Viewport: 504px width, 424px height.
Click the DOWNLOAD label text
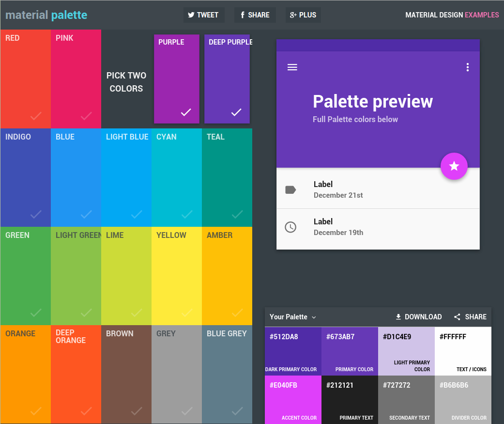423,317
